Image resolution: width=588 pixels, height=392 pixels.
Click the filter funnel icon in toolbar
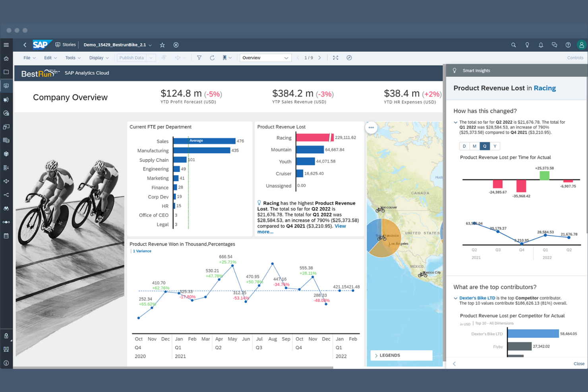coord(199,58)
